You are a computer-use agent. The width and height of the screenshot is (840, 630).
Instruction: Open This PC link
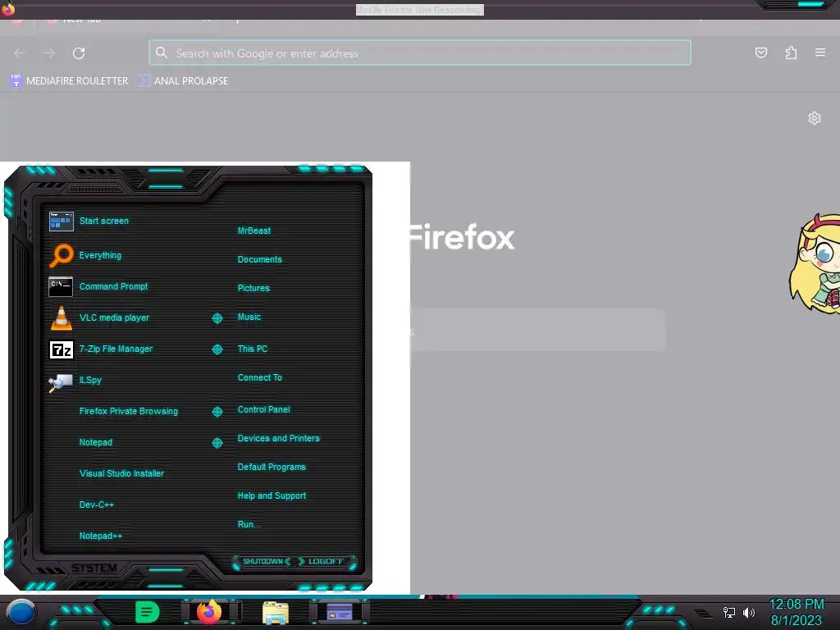tap(253, 348)
